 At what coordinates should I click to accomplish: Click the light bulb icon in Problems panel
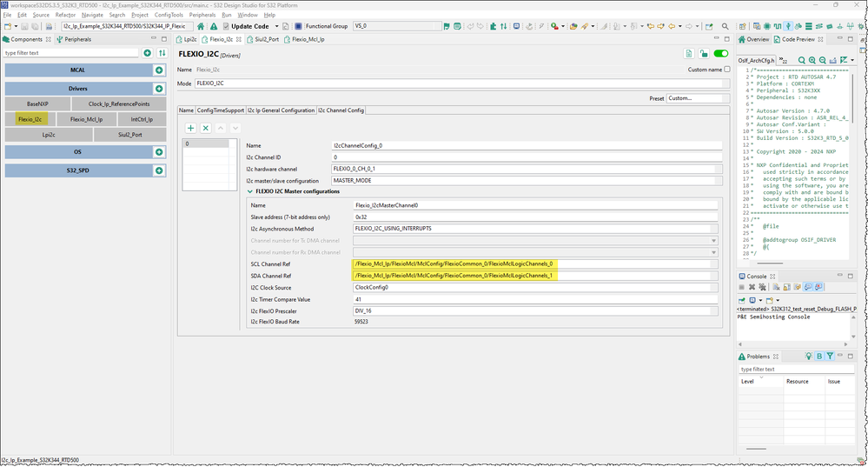[x=809, y=357]
